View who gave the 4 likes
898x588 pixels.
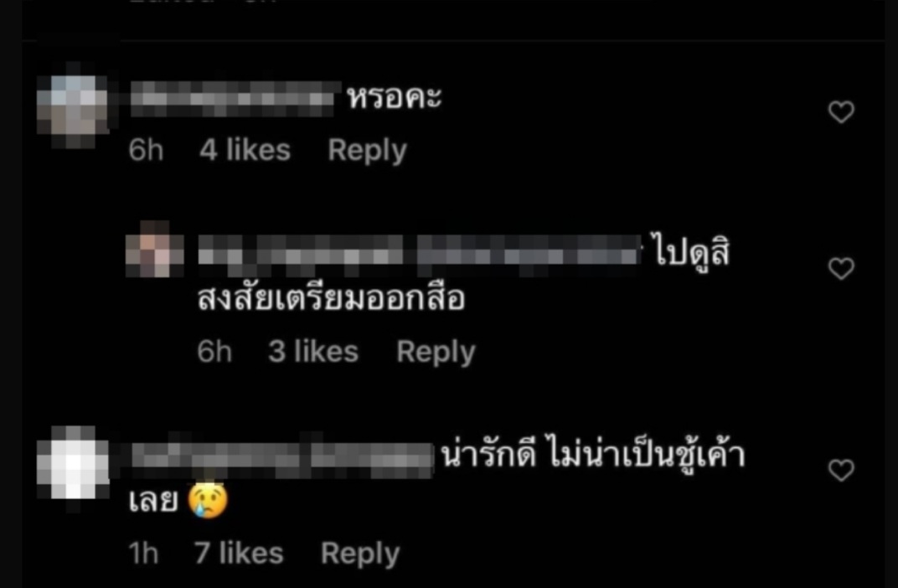[245, 150]
